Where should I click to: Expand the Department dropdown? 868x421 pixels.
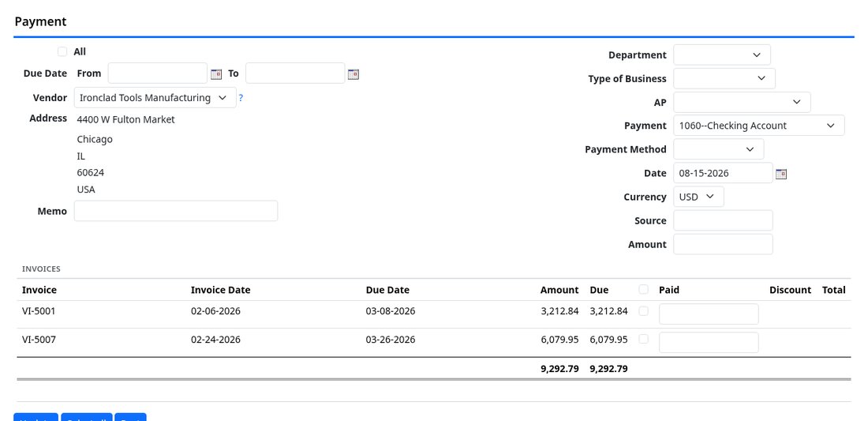[722, 55]
